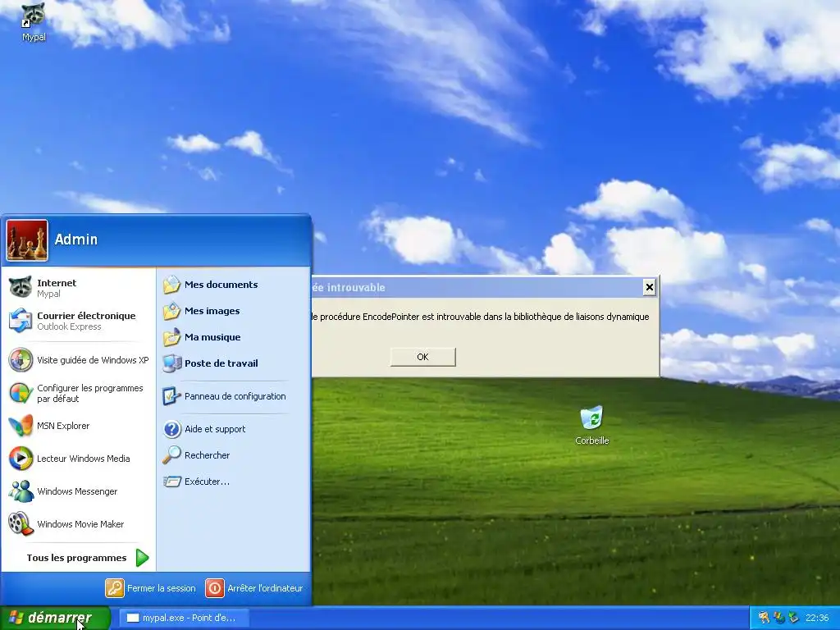Open the Mypal desktop shortcut icon
Image resolution: width=840 pixels, height=630 pixels.
pyautogui.click(x=33, y=16)
